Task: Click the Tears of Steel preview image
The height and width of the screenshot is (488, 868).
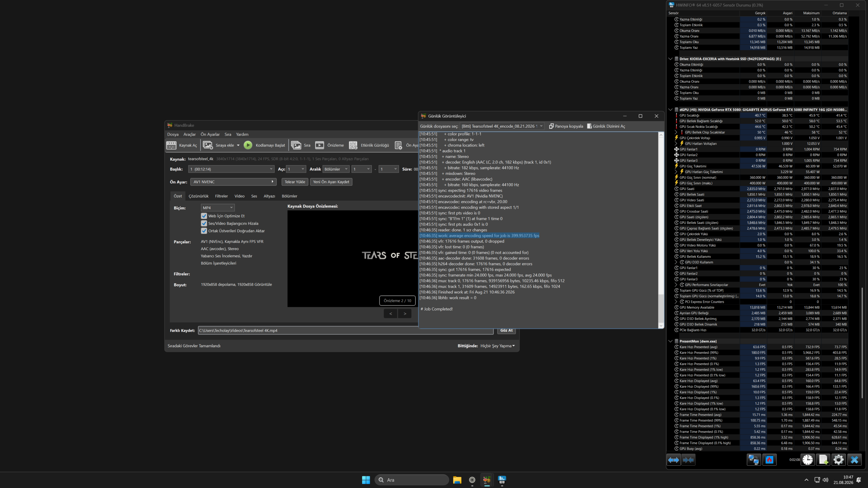Action: 353,259
